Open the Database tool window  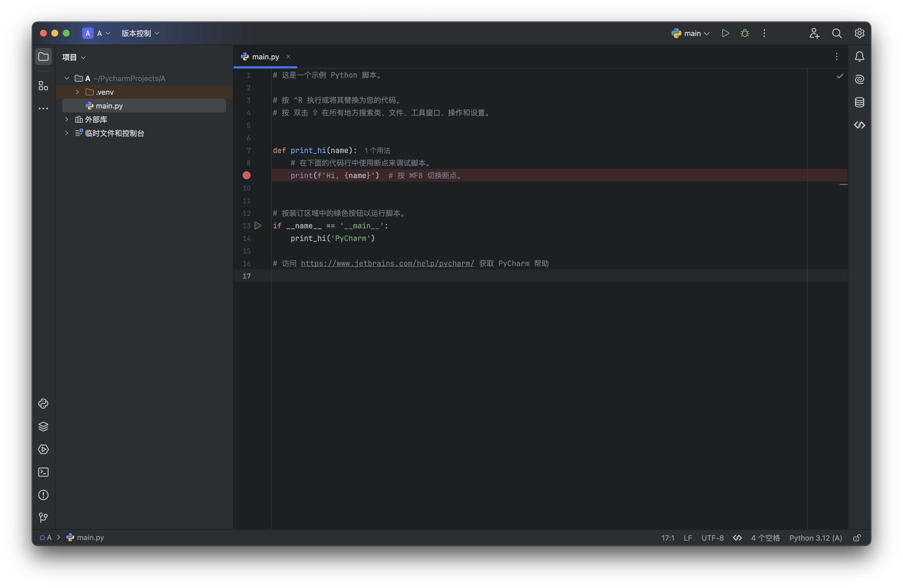859,102
